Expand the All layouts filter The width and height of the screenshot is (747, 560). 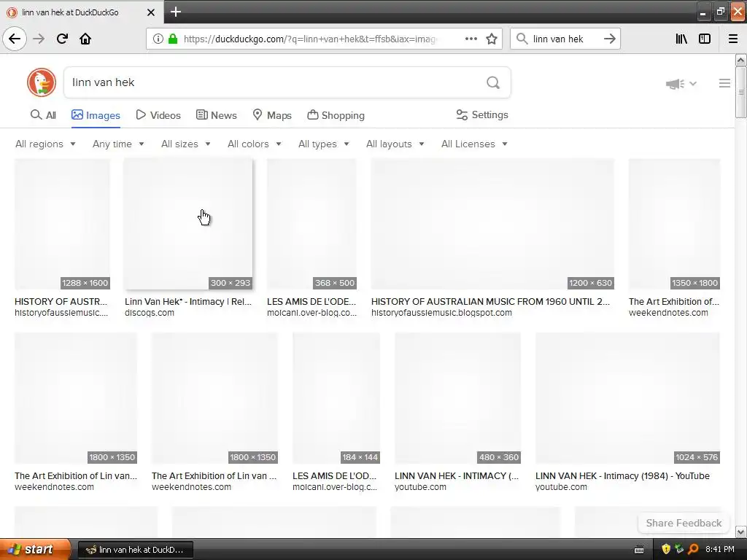(395, 144)
